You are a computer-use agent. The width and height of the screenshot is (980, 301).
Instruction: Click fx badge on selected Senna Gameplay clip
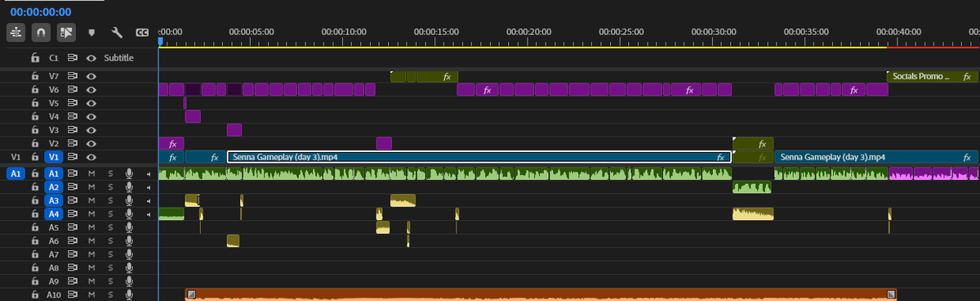click(x=720, y=156)
